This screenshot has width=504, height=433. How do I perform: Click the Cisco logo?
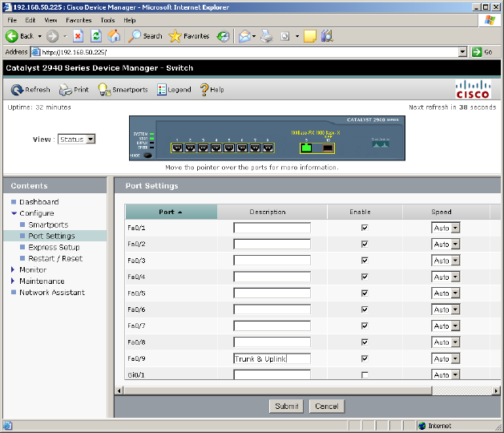(x=473, y=90)
